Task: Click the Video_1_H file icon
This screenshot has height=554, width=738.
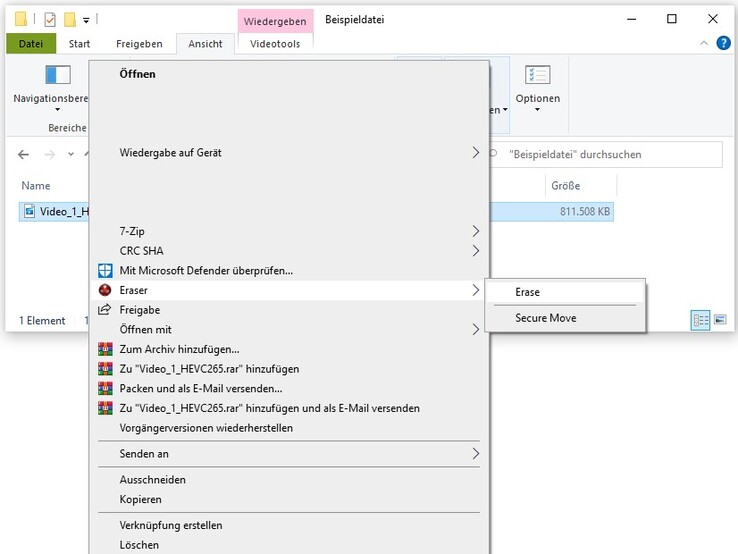Action: pyautogui.click(x=29, y=211)
